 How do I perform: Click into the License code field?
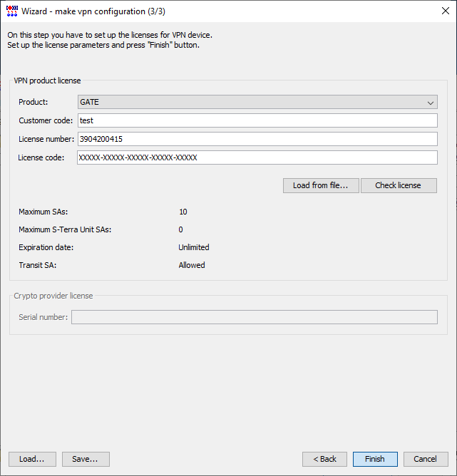(x=257, y=157)
